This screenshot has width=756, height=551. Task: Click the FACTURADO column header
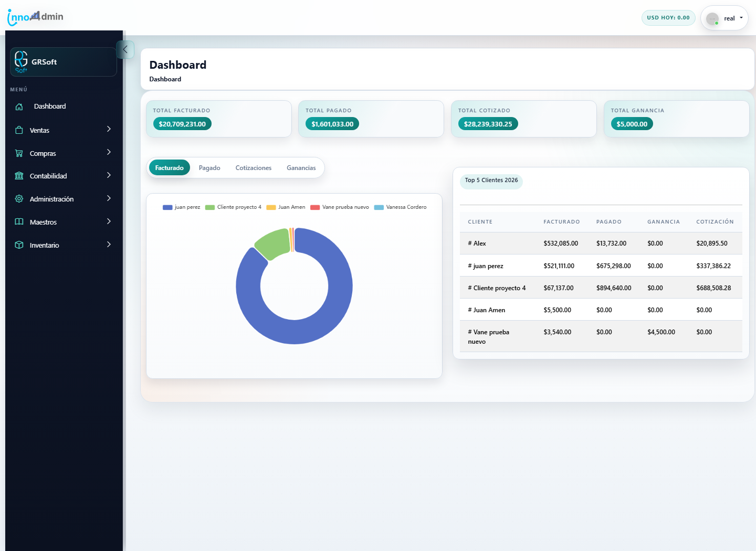pyautogui.click(x=562, y=222)
